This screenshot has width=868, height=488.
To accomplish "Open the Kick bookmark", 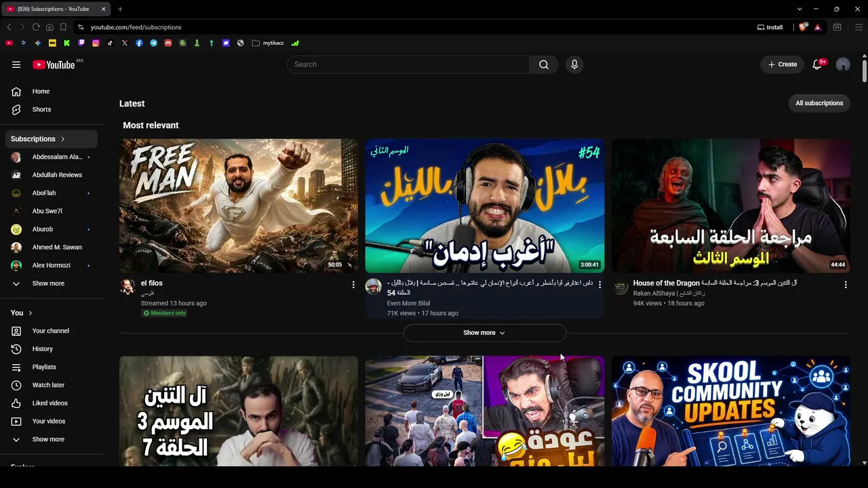I will pos(67,43).
